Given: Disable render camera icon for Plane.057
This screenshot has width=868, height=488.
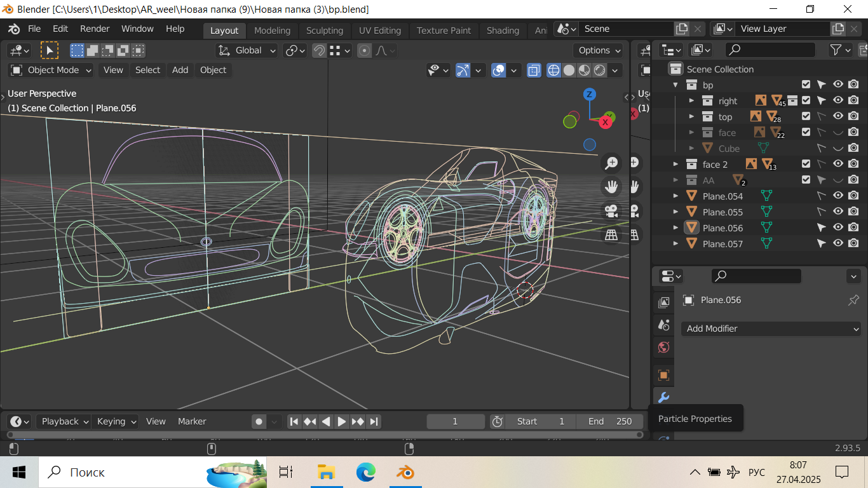Looking at the screenshot, I should [853, 243].
